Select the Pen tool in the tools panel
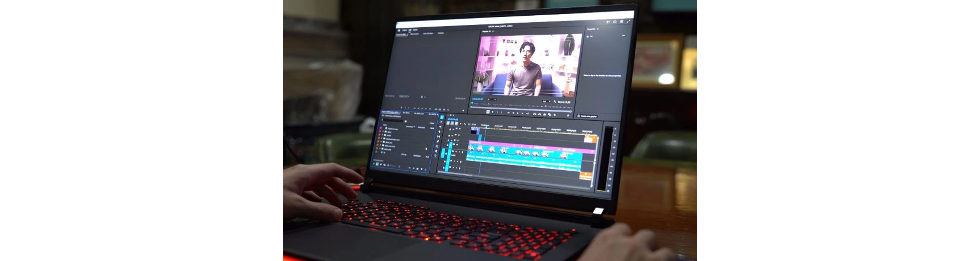This screenshot has height=261, width=980. click(x=438, y=141)
